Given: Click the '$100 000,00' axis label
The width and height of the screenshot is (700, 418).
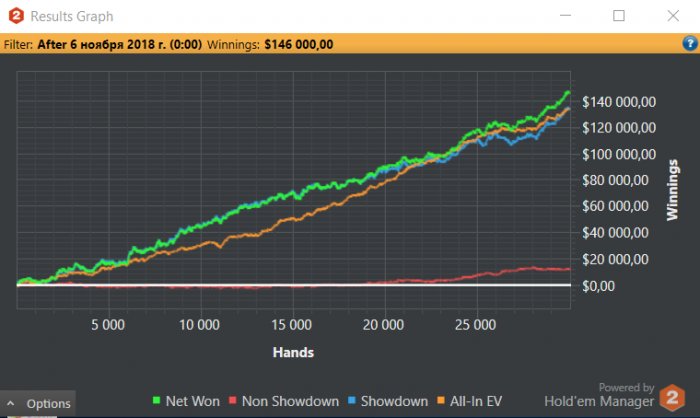Looking at the screenshot, I should pyautogui.click(x=619, y=155).
